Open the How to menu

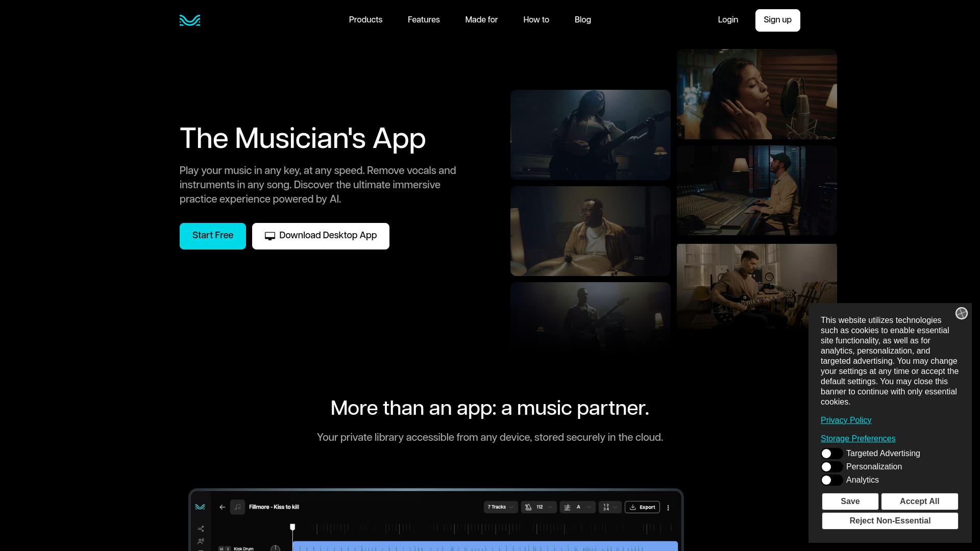(x=536, y=20)
